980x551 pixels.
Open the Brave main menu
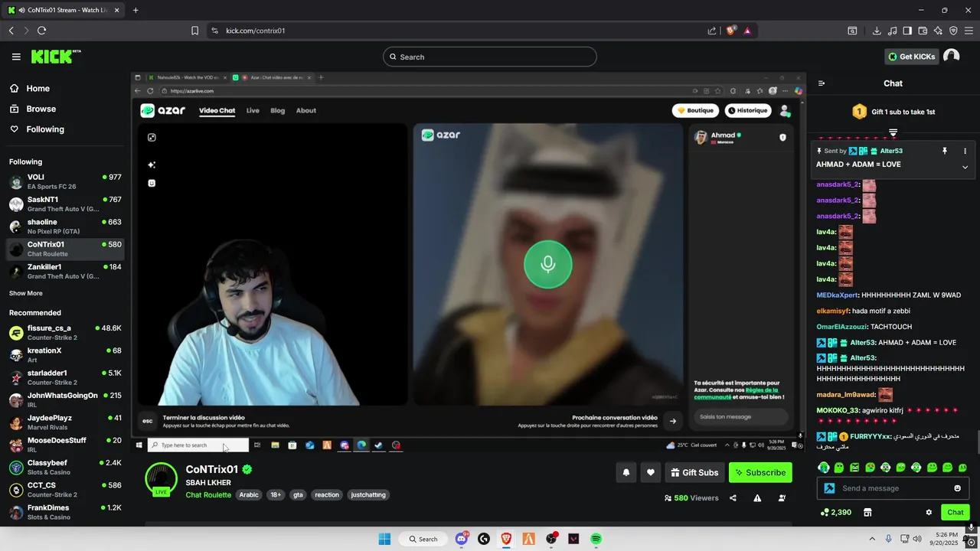click(969, 31)
